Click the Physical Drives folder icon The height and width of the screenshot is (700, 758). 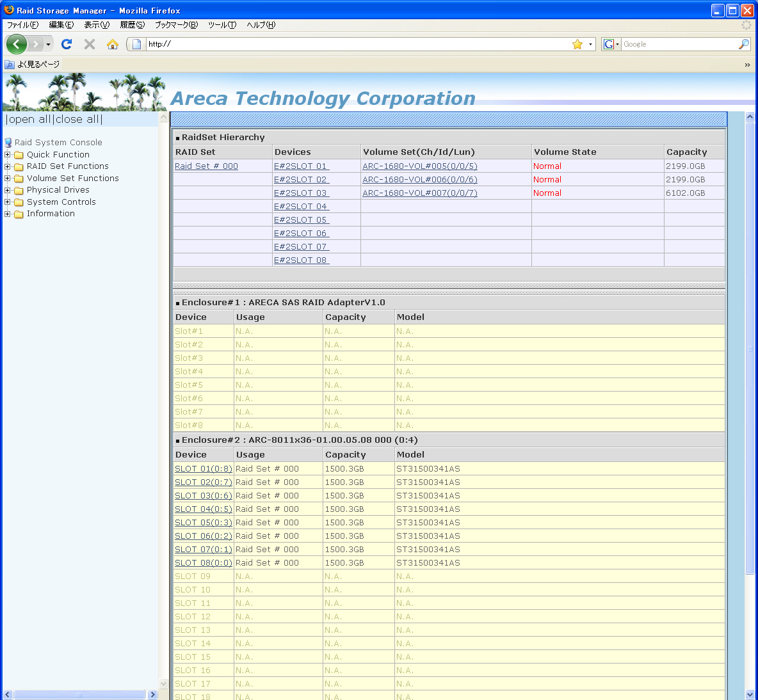19,190
